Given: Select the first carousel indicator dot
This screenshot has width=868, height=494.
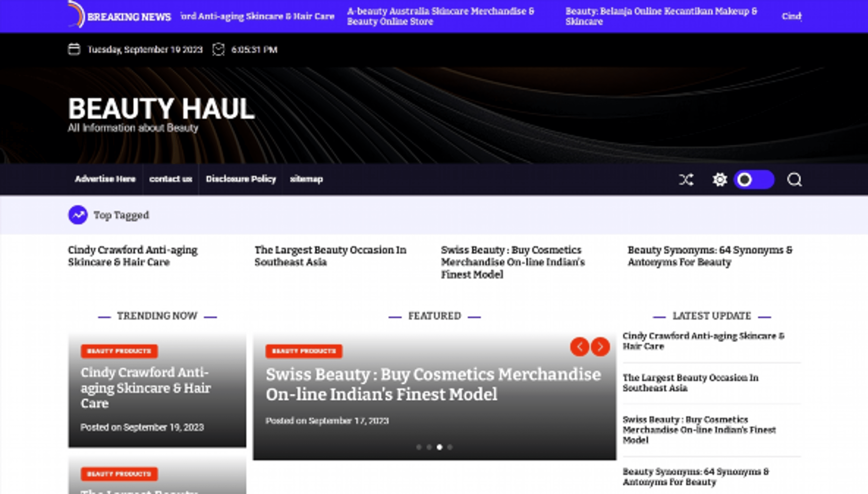Looking at the screenshot, I should point(419,447).
